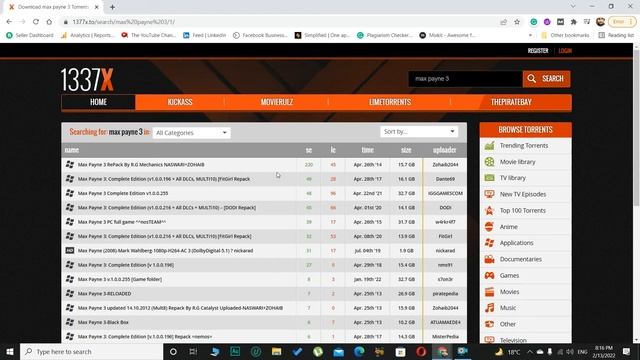Screen dimensions: 640x360
Task: Select the Download max payne 3 browser tab
Action: [53, 7]
